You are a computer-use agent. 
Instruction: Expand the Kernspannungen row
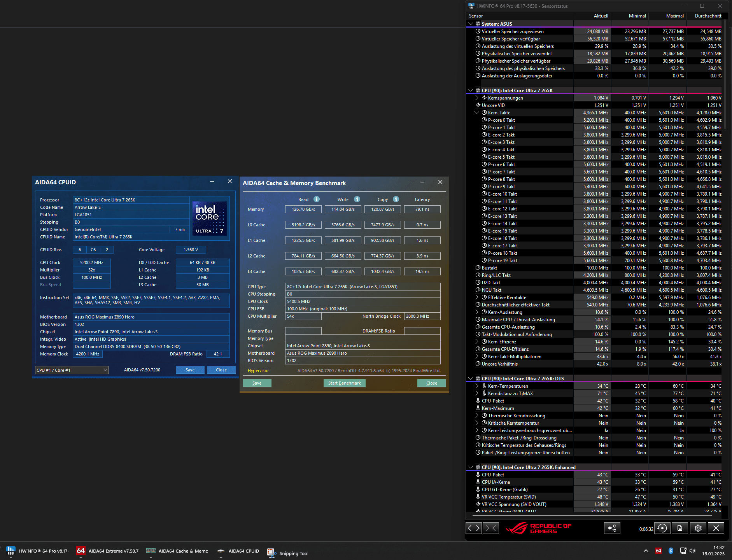click(x=477, y=98)
